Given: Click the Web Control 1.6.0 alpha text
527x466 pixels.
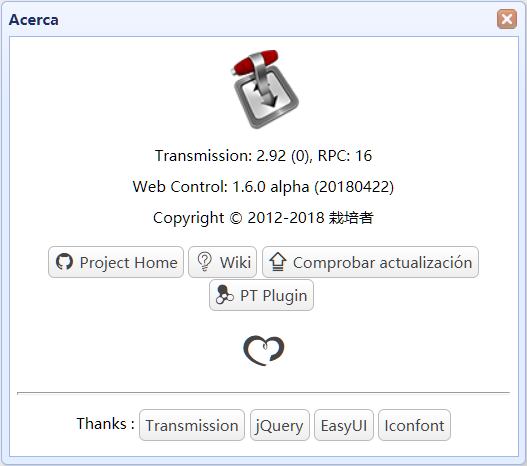Looking at the screenshot, I should pos(263,187).
